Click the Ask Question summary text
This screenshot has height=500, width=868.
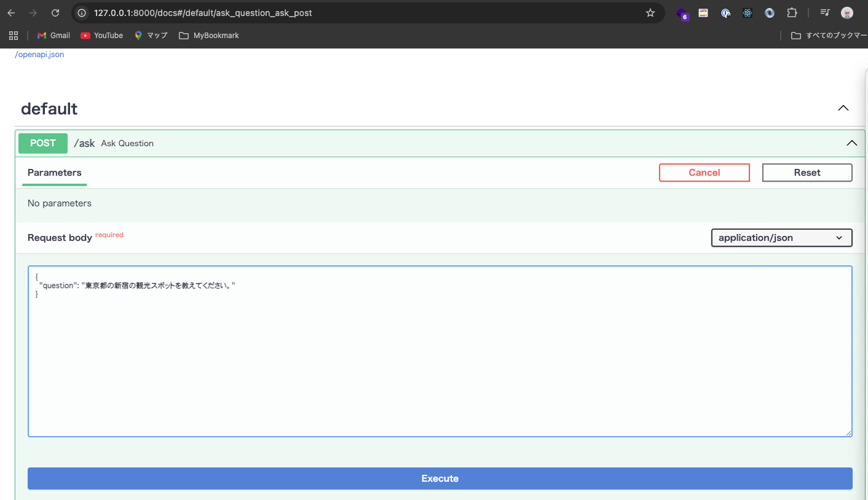127,143
